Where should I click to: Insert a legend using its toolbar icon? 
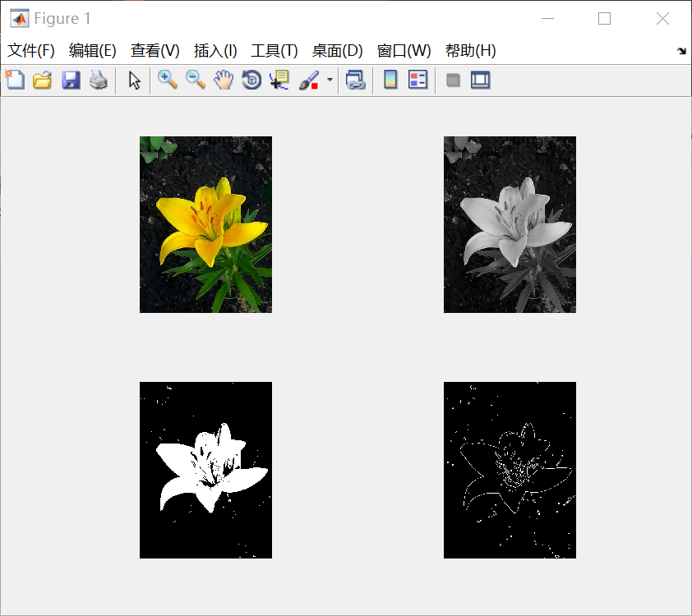click(417, 80)
